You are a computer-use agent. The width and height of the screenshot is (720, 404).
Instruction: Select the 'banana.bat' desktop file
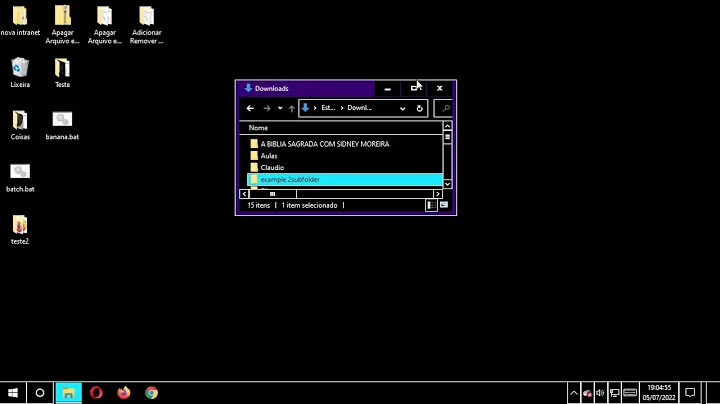[62, 125]
